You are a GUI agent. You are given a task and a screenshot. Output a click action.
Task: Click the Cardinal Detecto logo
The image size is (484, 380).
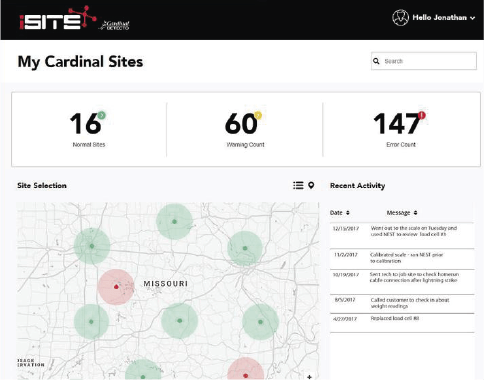[x=115, y=25]
